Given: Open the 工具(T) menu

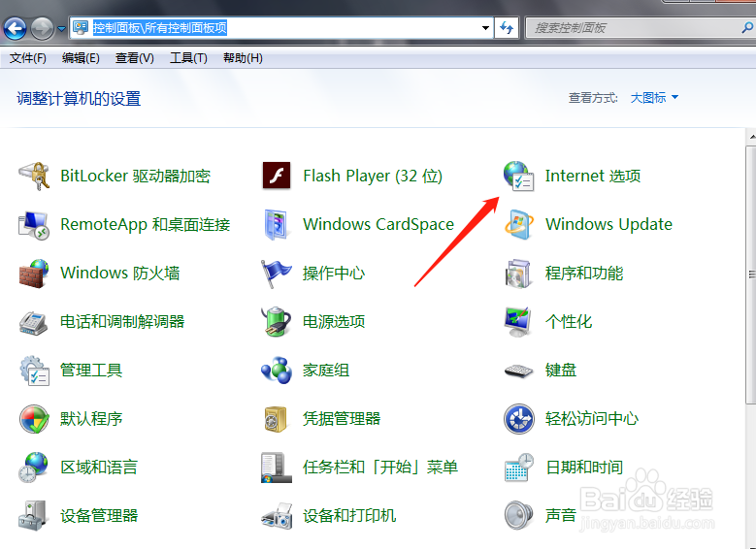Looking at the screenshot, I should click(x=188, y=58).
